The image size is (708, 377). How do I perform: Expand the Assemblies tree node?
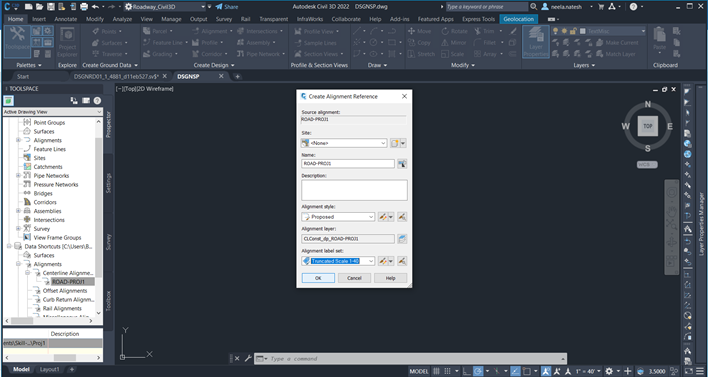19,211
